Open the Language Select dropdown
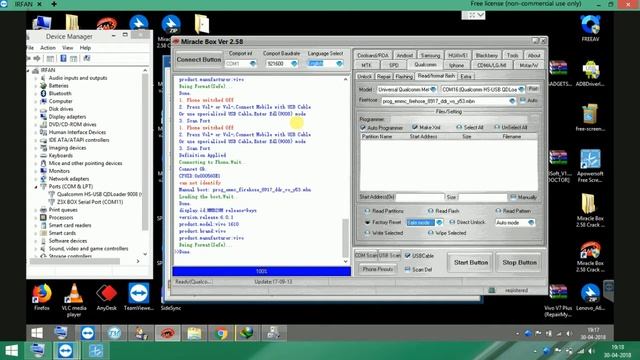 pyautogui.click(x=339, y=64)
